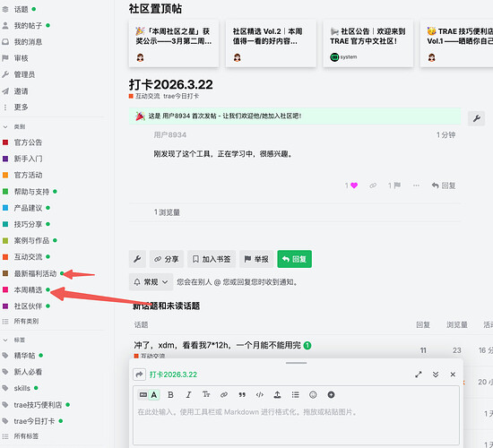The height and width of the screenshot is (448, 493).
Task: Apply italic formatting in the composer
Action: 188,394
